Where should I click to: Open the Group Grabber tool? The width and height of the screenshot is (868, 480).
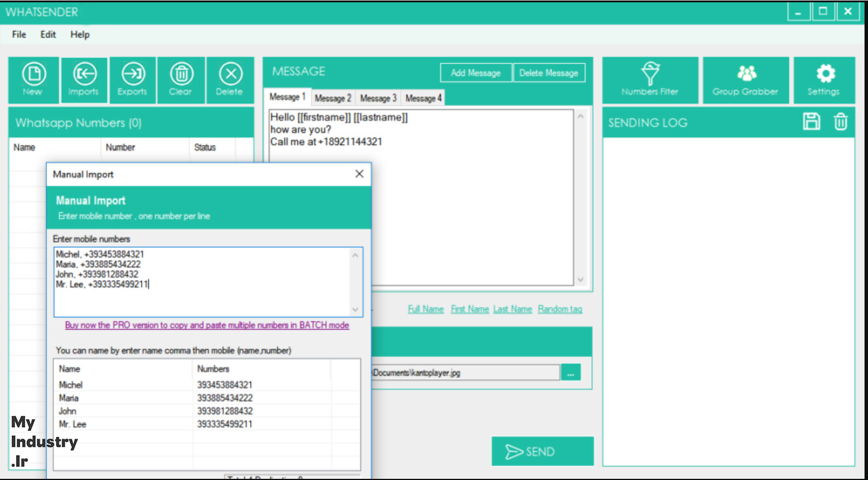[746, 80]
